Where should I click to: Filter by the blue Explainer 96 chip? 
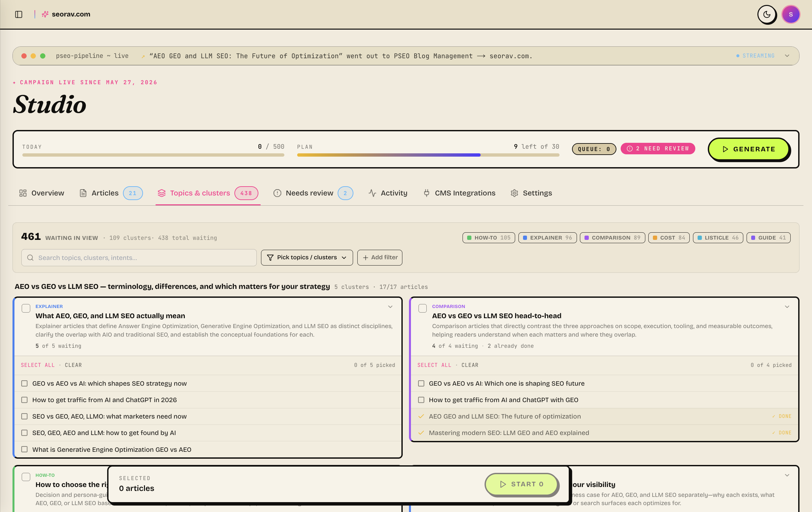coord(547,238)
